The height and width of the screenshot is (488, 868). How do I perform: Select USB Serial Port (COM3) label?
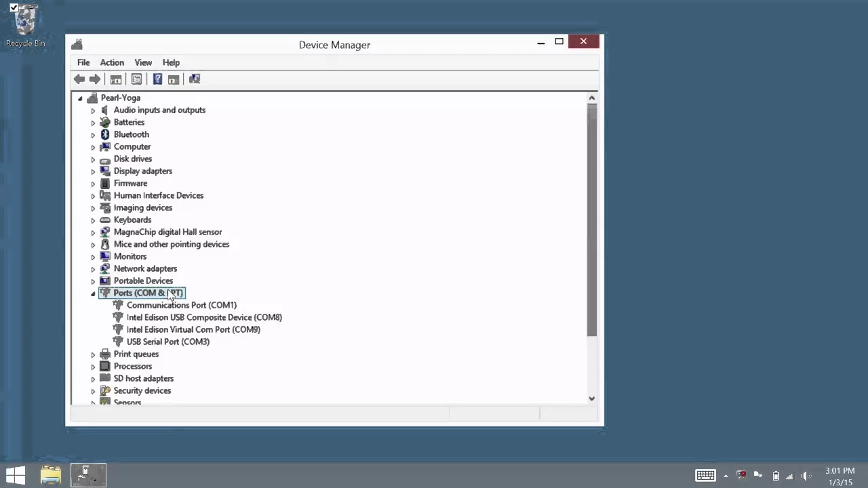[x=168, y=342]
